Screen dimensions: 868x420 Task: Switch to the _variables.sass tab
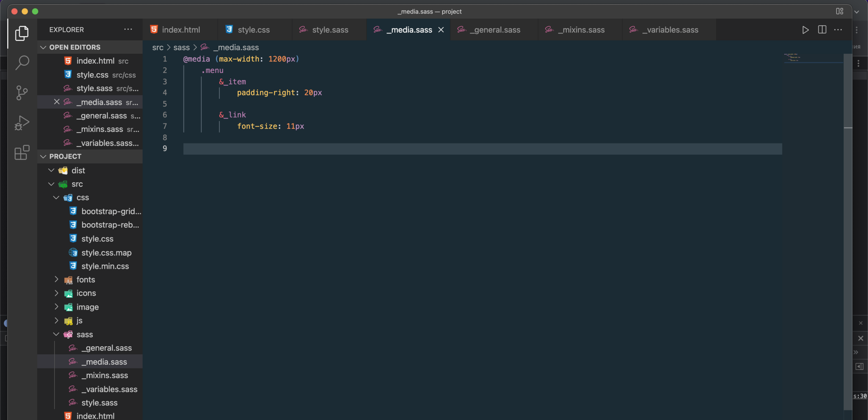(x=670, y=30)
